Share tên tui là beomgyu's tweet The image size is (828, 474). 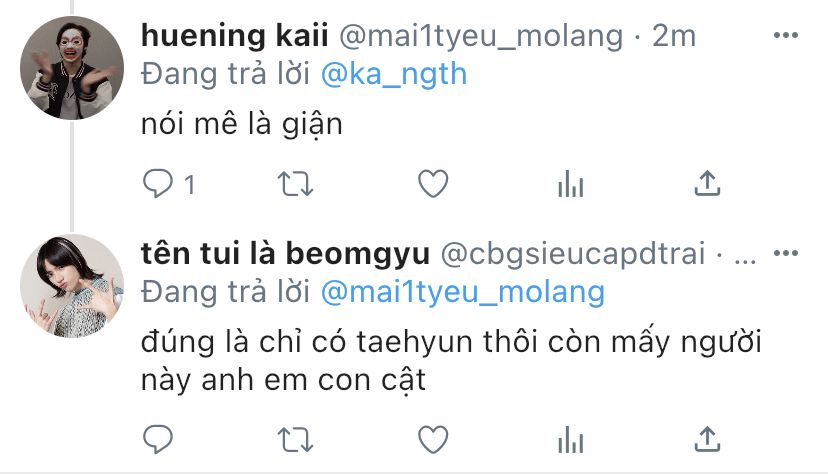tap(707, 440)
